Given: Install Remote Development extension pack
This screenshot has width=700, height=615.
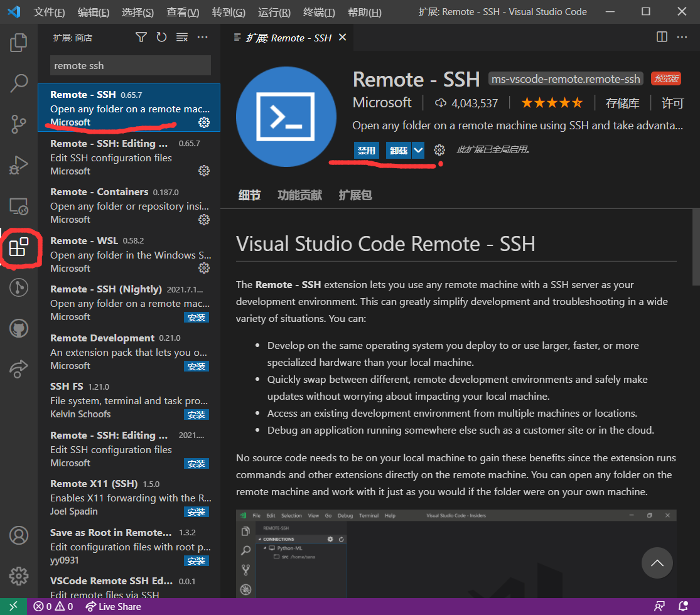Looking at the screenshot, I should [x=197, y=366].
